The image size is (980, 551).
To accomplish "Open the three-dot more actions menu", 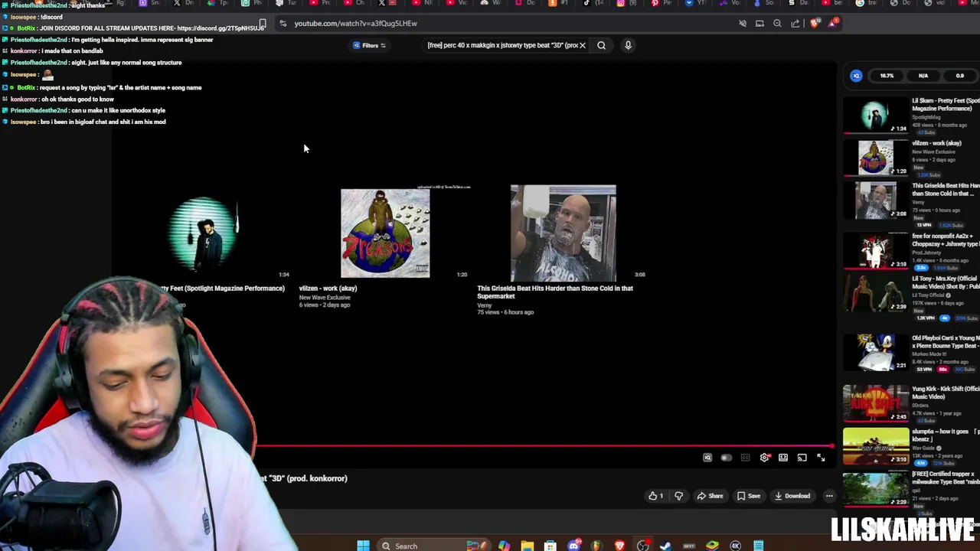I will click(x=829, y=496).
